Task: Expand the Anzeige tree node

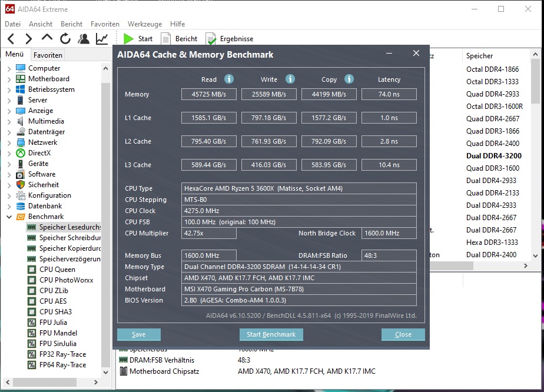Action: coord(9,111)
